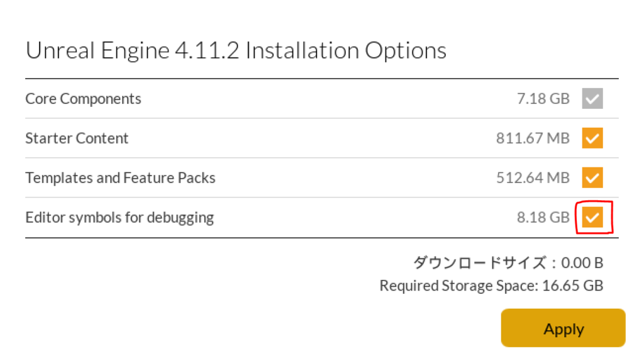Click the ダウンロードサイズ label

(x=479, y=263)
